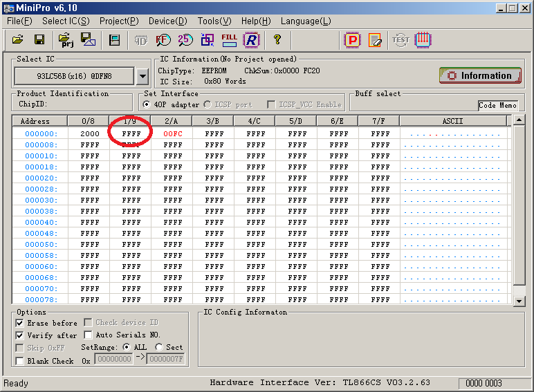
Task: Select the ICSP port radio button
Action: coord(208,104)
